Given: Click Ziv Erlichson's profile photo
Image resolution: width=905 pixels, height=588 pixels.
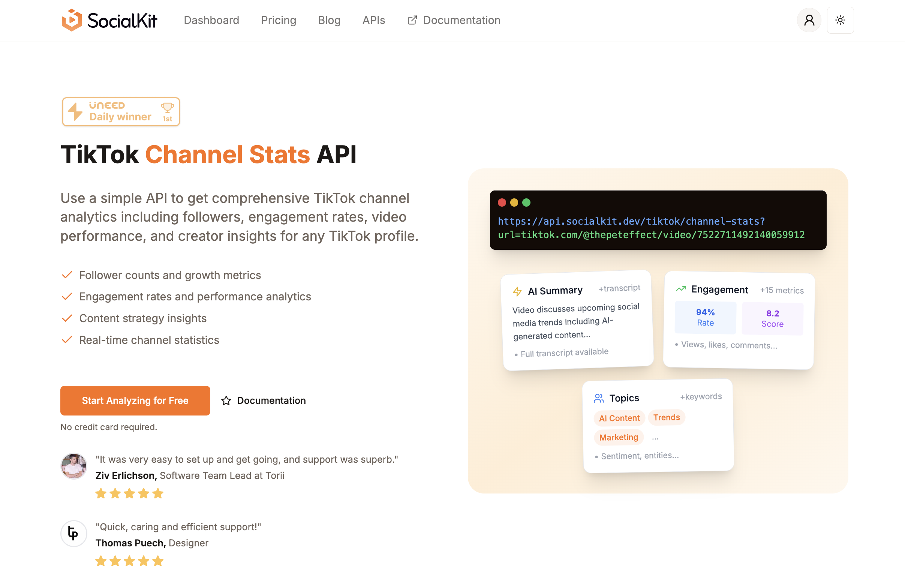Looking at the screenshot, I should tap(73, 466).
